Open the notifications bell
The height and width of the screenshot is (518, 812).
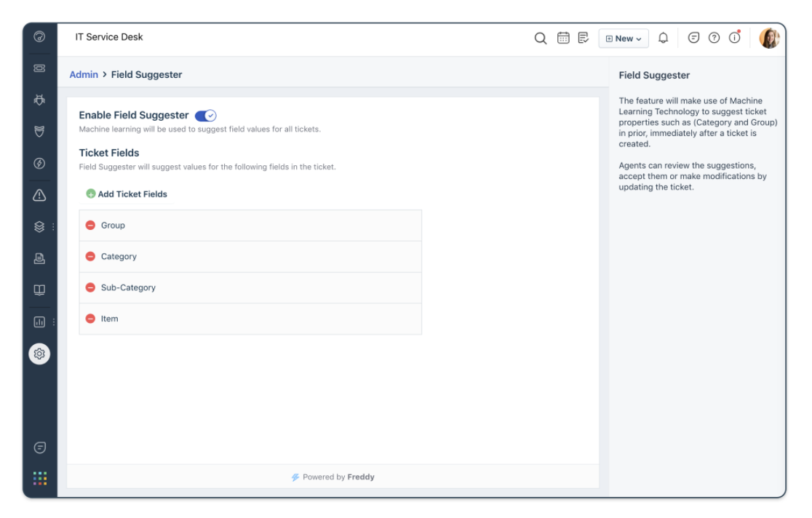pyautogui.click(x=663, y=39)
